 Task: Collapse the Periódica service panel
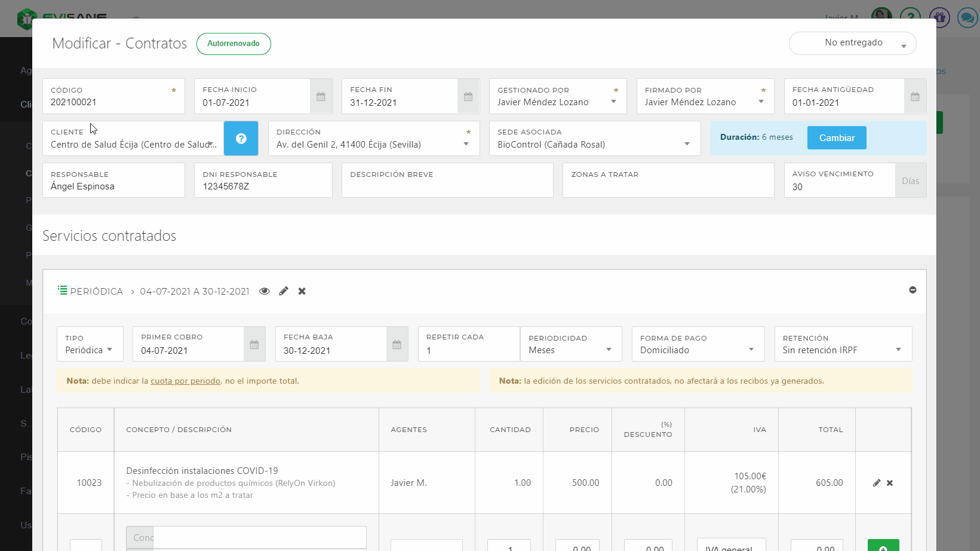coord(913,290)
